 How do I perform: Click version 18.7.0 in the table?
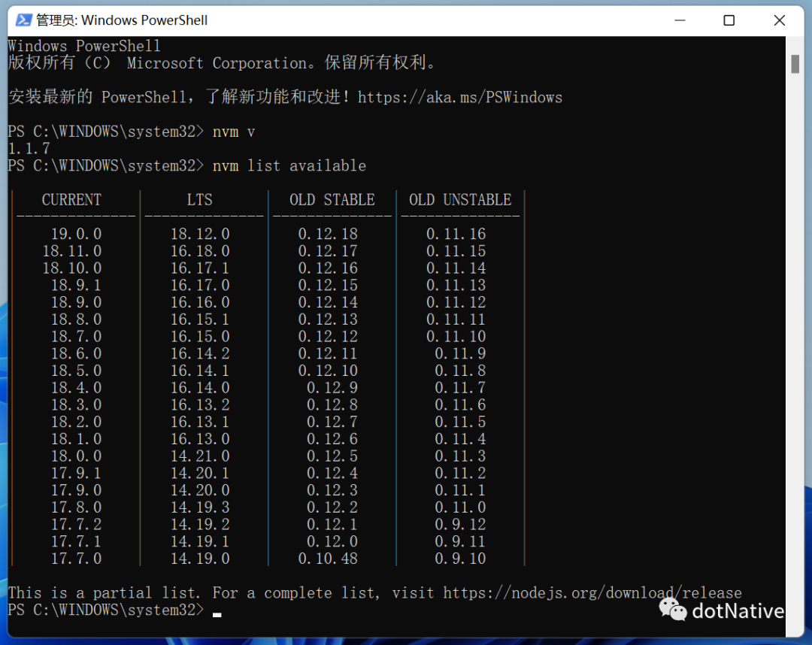tap(76, 337)
